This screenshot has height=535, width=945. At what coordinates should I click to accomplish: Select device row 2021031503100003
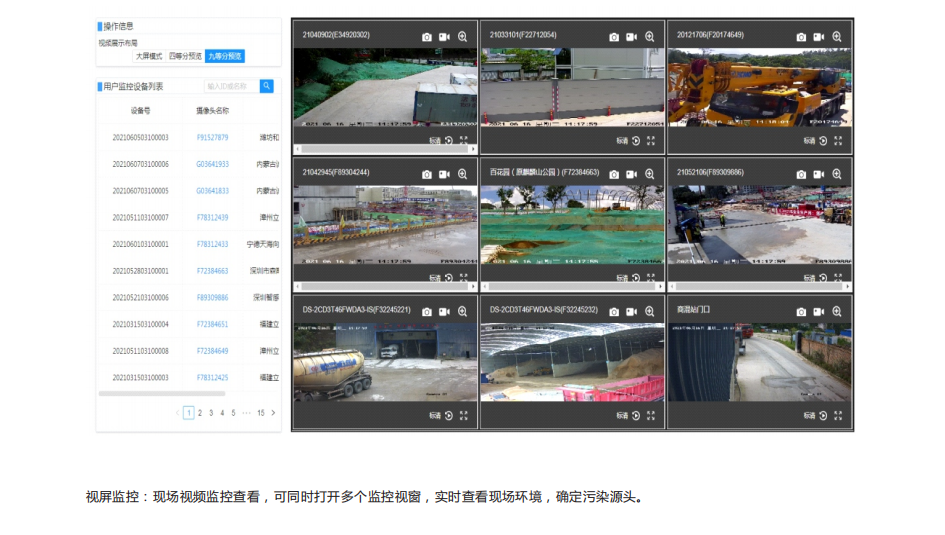[x=189, y=378]
